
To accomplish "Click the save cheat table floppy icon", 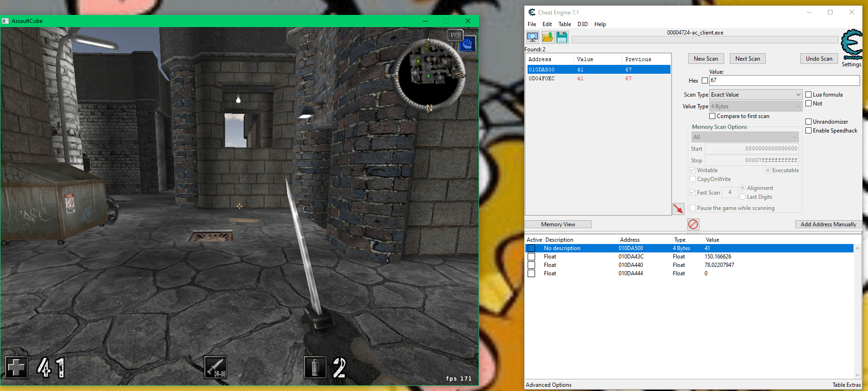I will pos(562,37).
